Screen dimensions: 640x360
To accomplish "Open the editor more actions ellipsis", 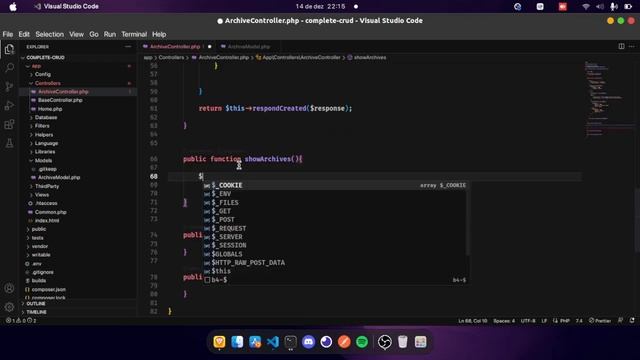I will [632, 47].
